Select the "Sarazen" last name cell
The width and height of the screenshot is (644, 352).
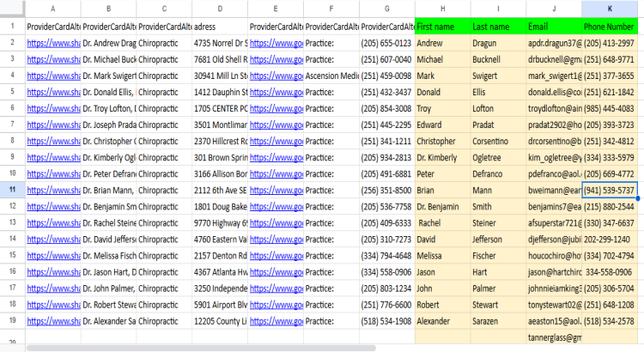(x=497, y=321)
